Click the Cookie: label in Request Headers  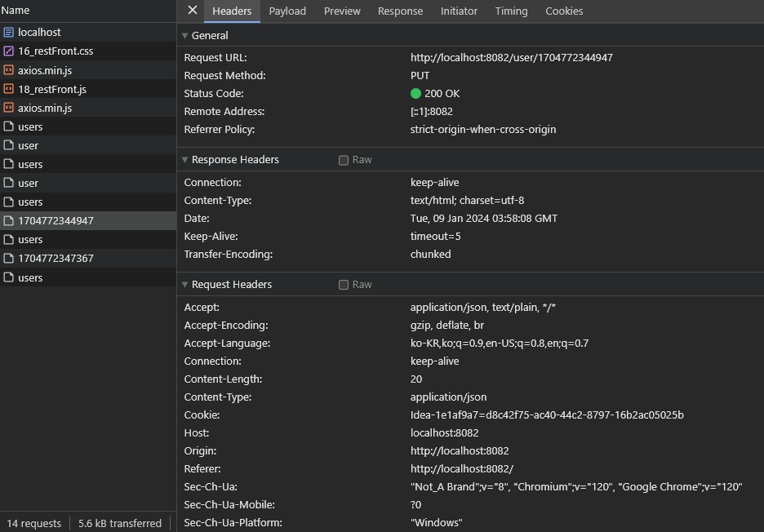202,415
